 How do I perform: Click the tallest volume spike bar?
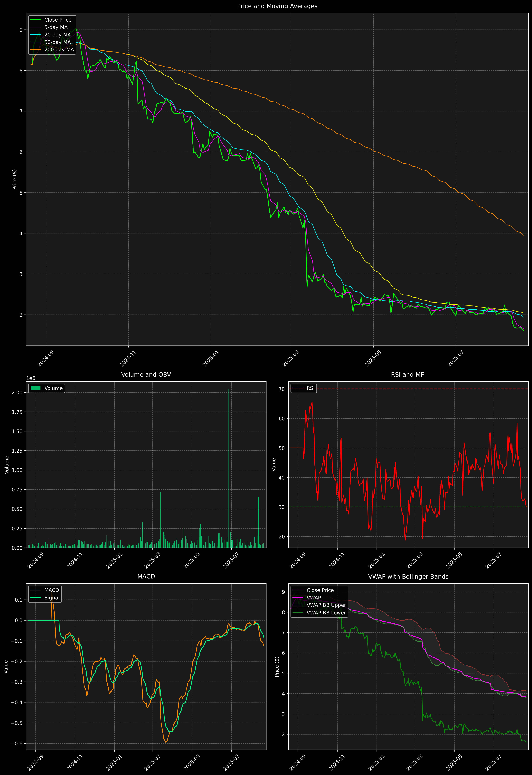click(x=229, y=467)
